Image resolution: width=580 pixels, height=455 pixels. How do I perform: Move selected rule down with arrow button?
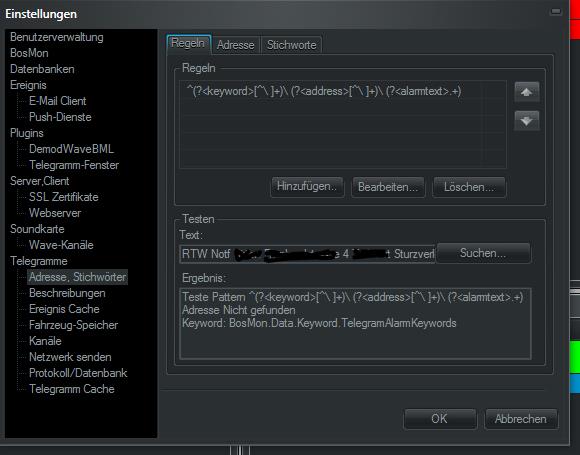527,120
